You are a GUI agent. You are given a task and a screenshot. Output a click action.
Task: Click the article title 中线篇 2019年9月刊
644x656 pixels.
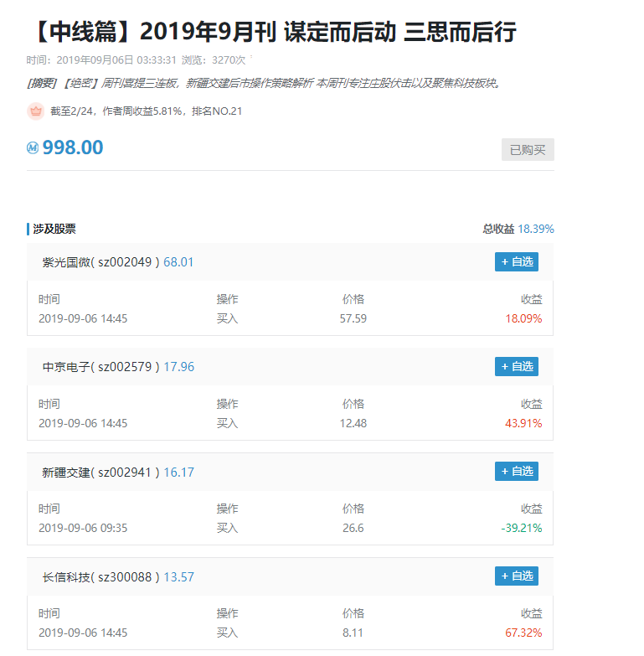point(274,32)
